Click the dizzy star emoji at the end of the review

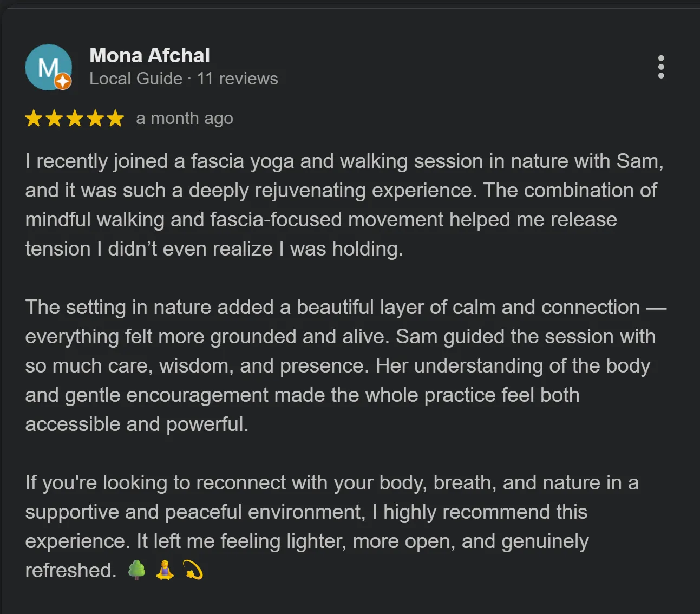click(x=193, y=570)
